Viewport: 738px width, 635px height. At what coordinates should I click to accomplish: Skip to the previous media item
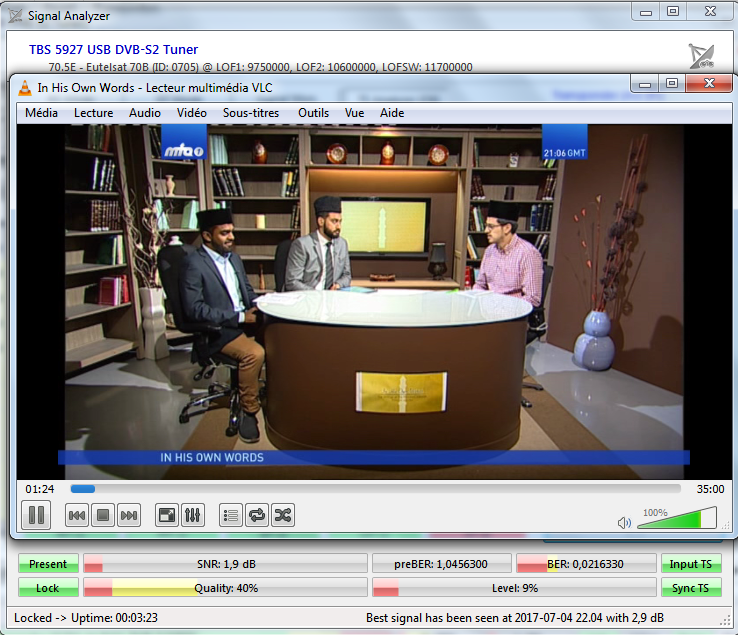click(x=76, y=516)
